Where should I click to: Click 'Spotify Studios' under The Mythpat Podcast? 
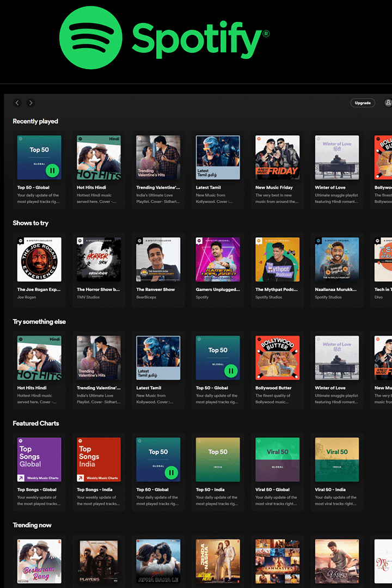coord(268,297)
